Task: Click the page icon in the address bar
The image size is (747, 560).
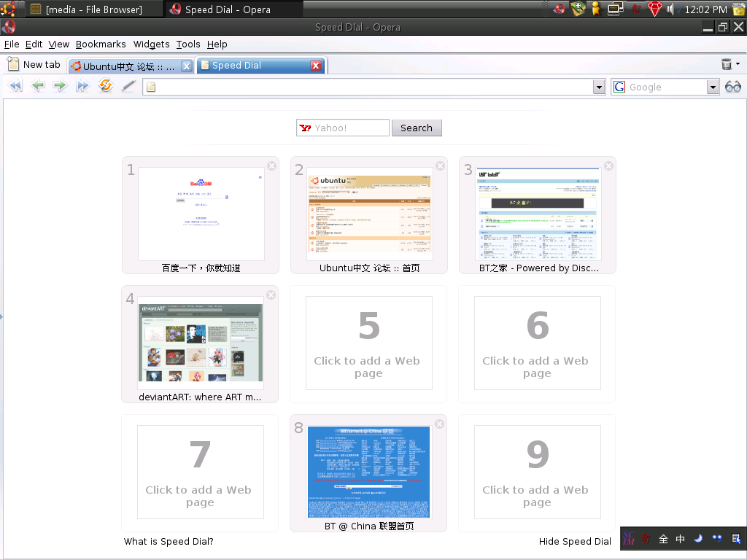Action: tap(151, 87)
